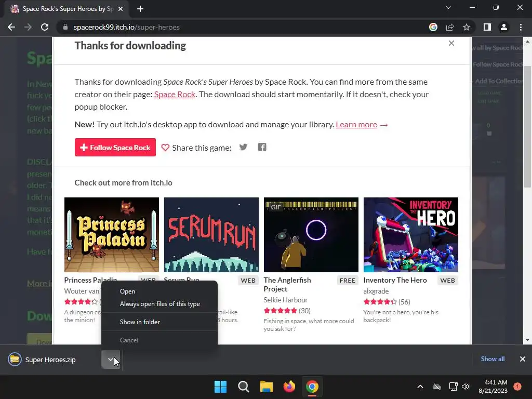Open a new tab with the plus button
This screenshot has height=399, width=532.
click(140, 9)
